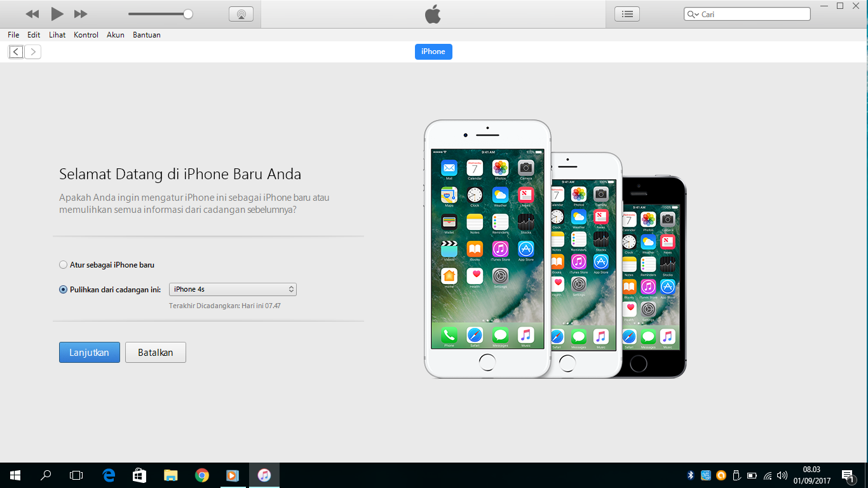
Task: Click the Lanjutkan button
Action: [x=90, y=353]
